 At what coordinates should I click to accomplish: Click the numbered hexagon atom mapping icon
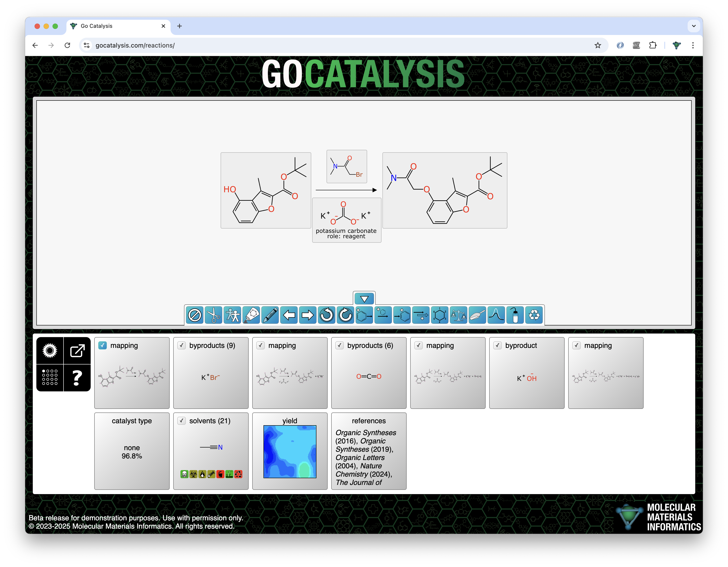(439, 315)
